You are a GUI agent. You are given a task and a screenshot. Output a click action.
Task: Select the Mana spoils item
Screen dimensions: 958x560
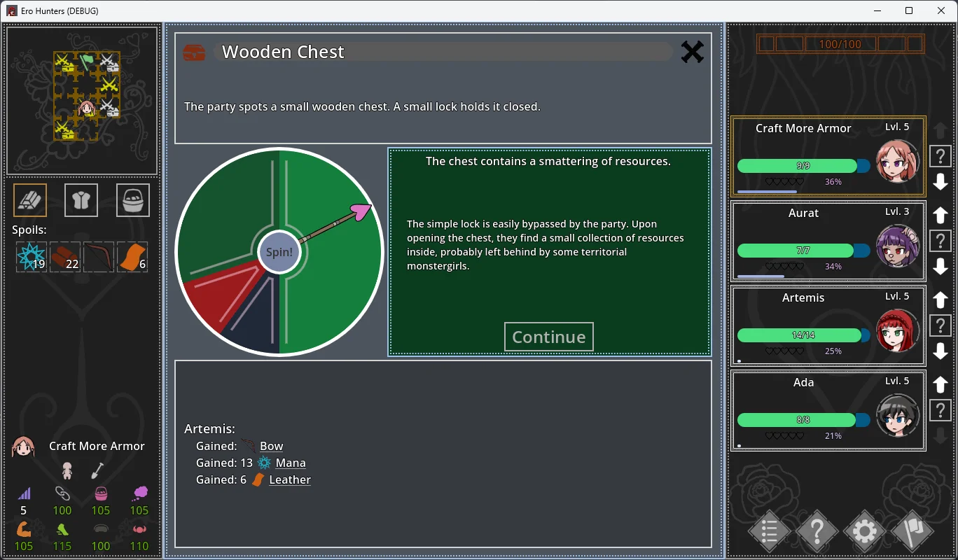[32, 257]
